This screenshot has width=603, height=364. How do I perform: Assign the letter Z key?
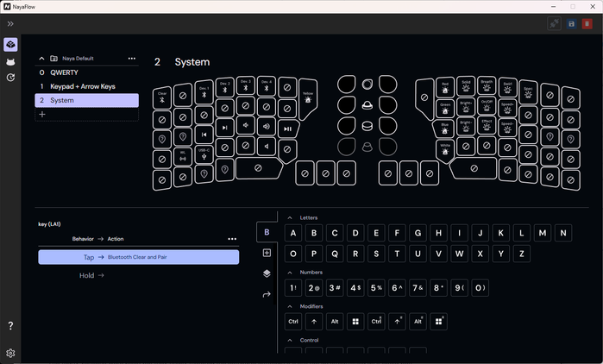521,254
